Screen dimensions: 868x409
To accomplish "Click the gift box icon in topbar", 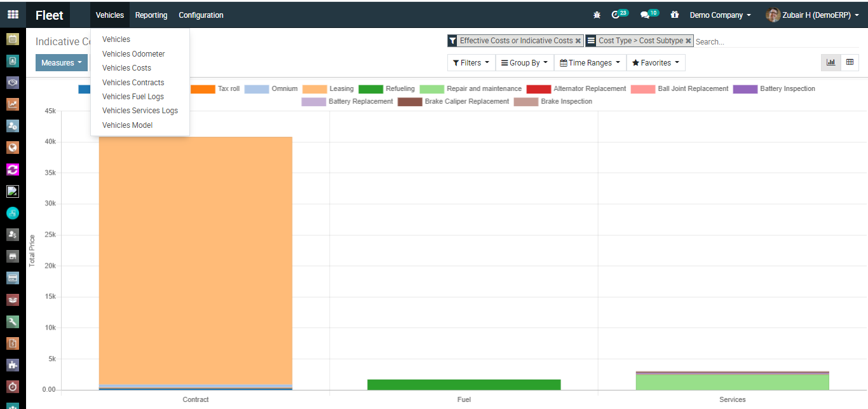I will tap(674, 14).
